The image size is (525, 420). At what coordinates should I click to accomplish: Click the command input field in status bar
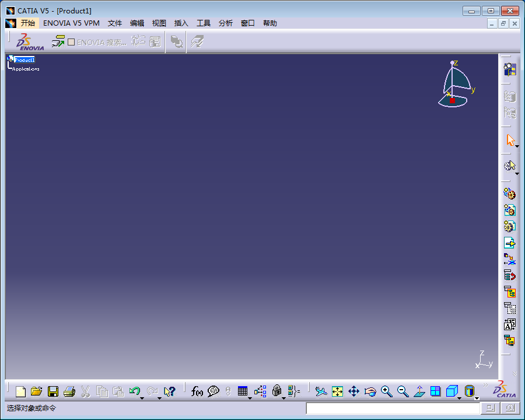393,408
